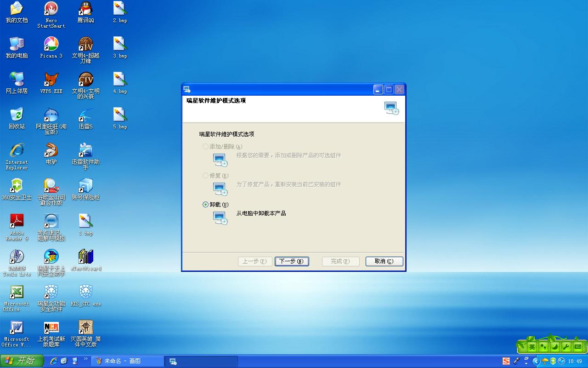This screenshot has height=368, width=588.
Task: Select the RIS_STC.exe desktop icon
Action: point(85,296)
